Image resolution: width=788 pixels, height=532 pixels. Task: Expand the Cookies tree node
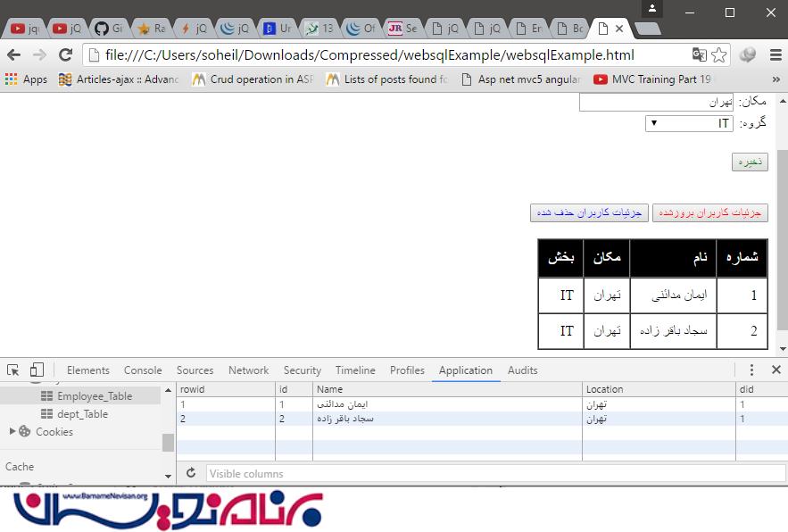13,432
